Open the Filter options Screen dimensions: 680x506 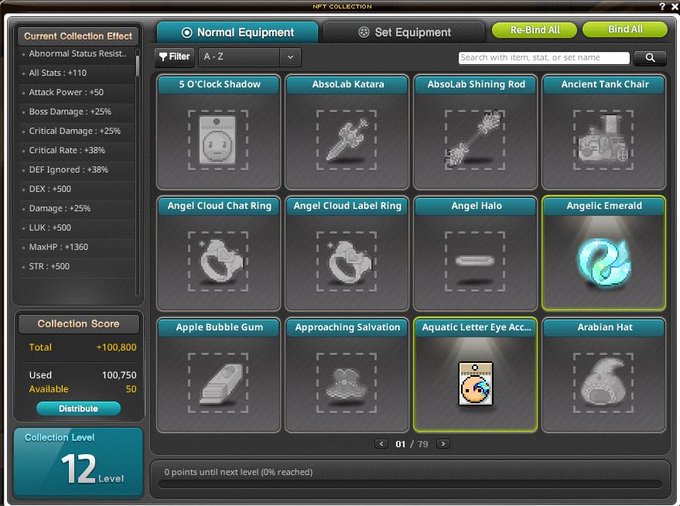tap(174, 57)
